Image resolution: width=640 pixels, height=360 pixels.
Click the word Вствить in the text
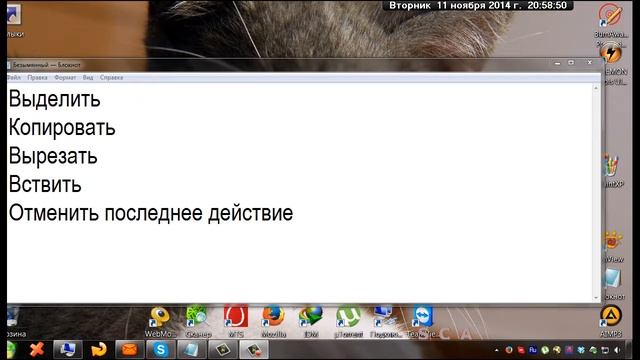45,184
